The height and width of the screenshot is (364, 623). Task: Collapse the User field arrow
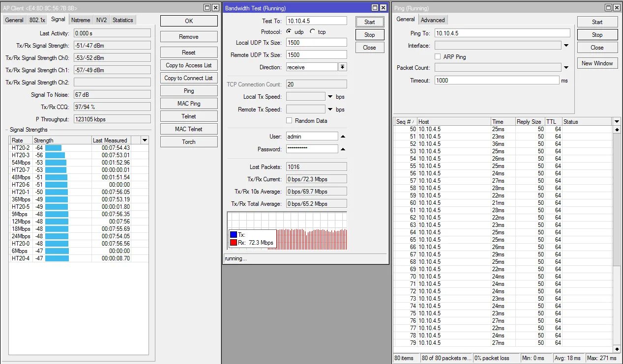click(343, 136)
